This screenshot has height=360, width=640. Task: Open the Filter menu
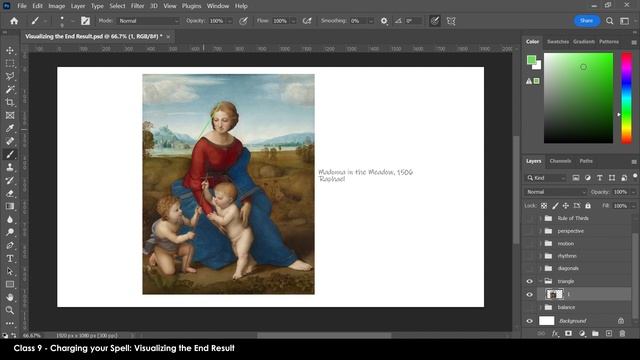[x=138, y=6]
